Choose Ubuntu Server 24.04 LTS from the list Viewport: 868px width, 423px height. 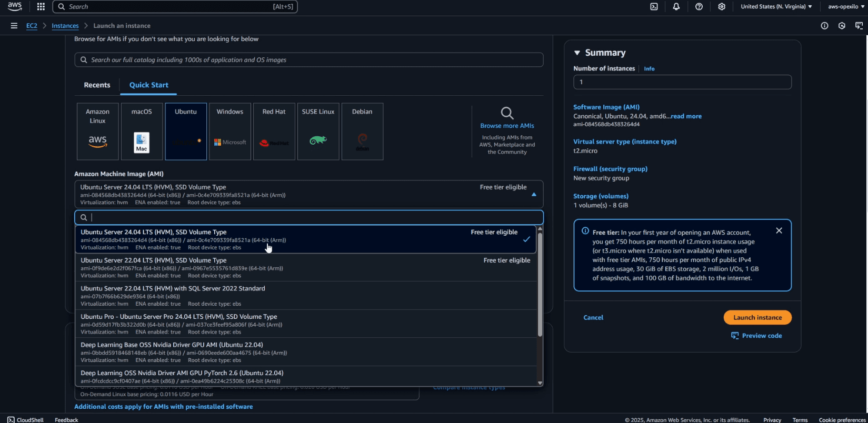pyautogui.click(x=306, y=239)
